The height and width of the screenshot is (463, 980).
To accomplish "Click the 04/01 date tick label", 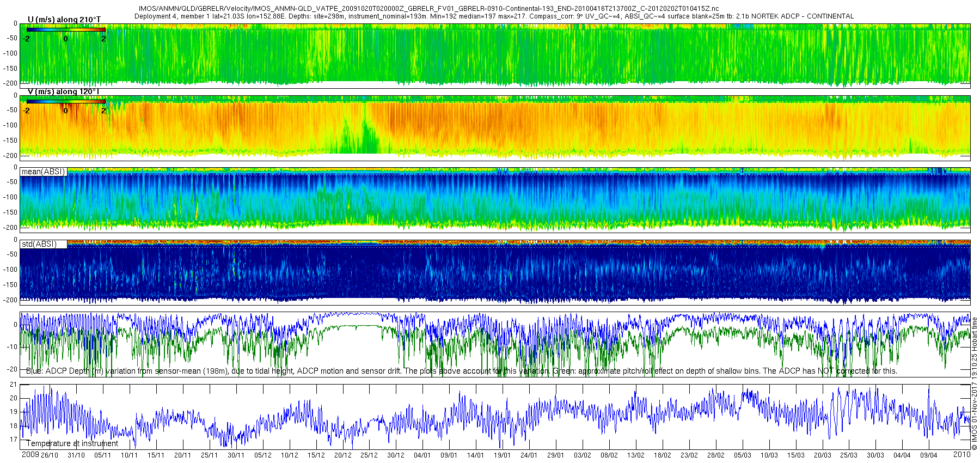I will tap(422, 455).
